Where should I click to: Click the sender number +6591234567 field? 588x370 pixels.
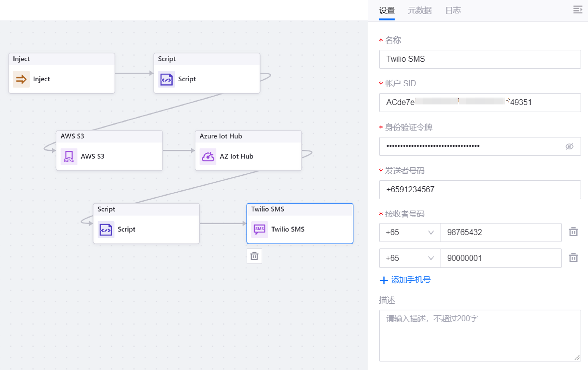pos(479,190)
